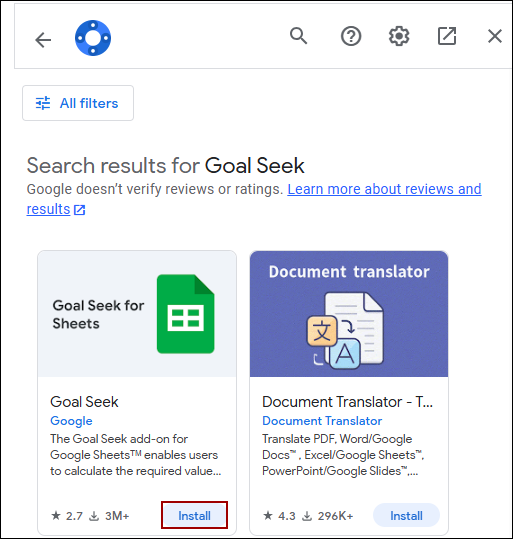Open marketplace in new window icon
The height and width of the screenshot is (539, 513).
(x=447, y=36)
